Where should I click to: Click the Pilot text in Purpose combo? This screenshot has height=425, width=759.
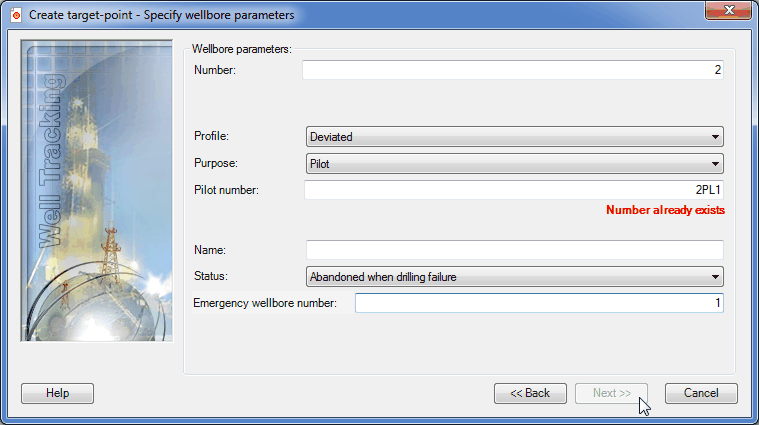click(x=319, y=164)
